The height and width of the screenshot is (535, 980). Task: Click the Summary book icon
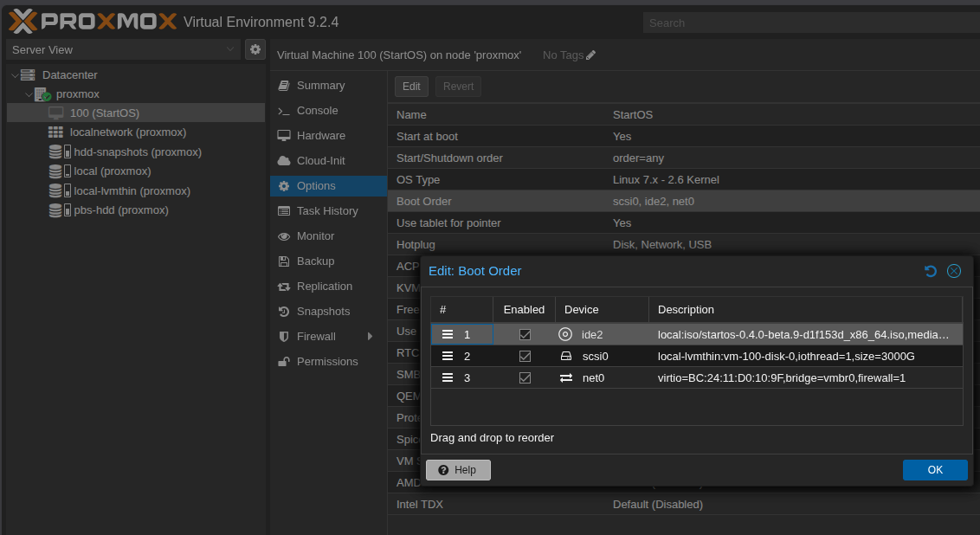pos(284,86)
